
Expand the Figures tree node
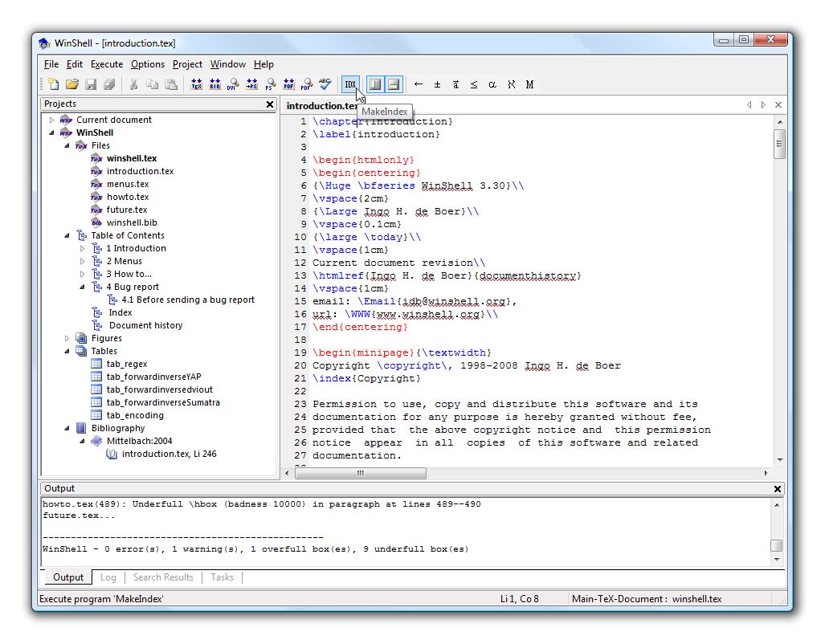click(x=67, y=338)
